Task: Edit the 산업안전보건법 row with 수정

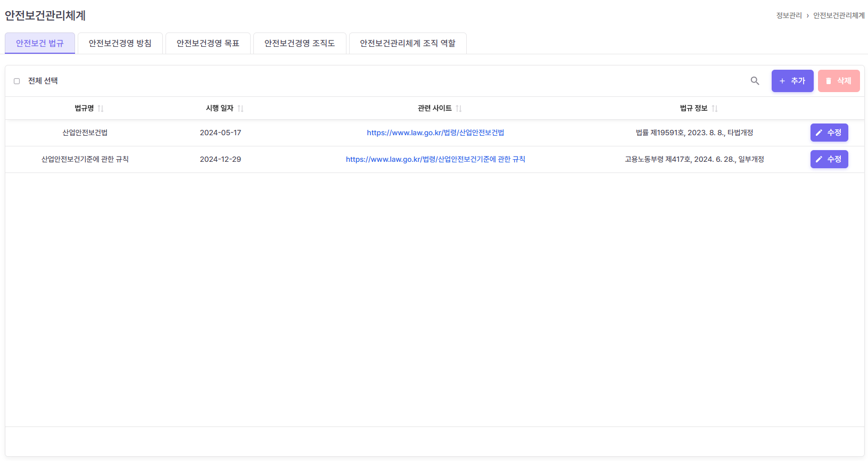Action: (x=829, y=133)
